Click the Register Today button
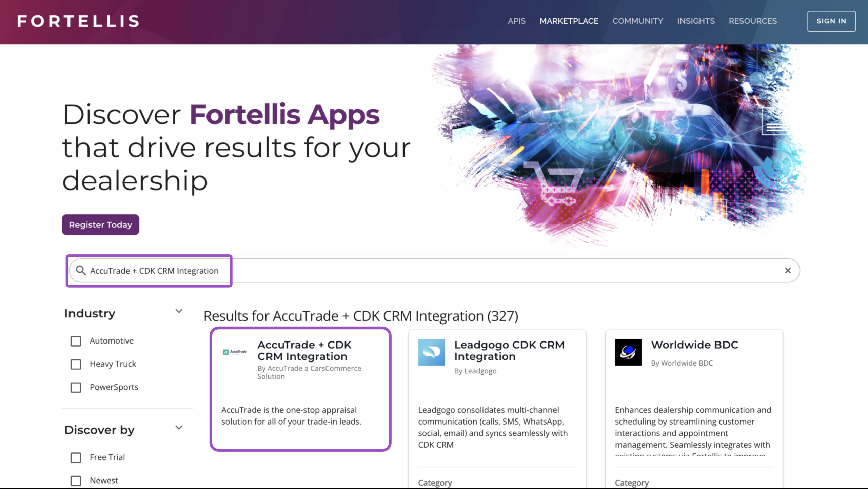Viewport: 868px width, 489px height. 100,224
